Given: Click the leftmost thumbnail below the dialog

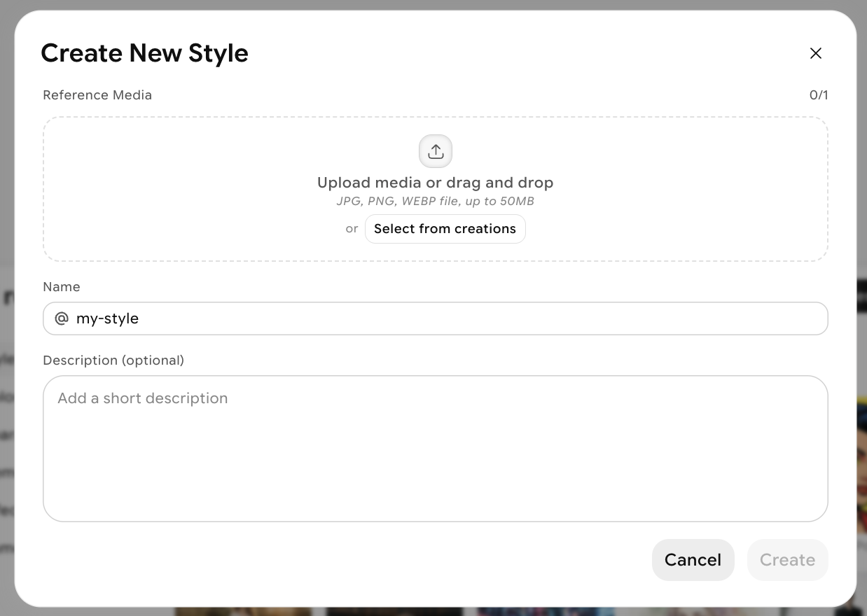Looking at the screenshot, I should 243,611.
